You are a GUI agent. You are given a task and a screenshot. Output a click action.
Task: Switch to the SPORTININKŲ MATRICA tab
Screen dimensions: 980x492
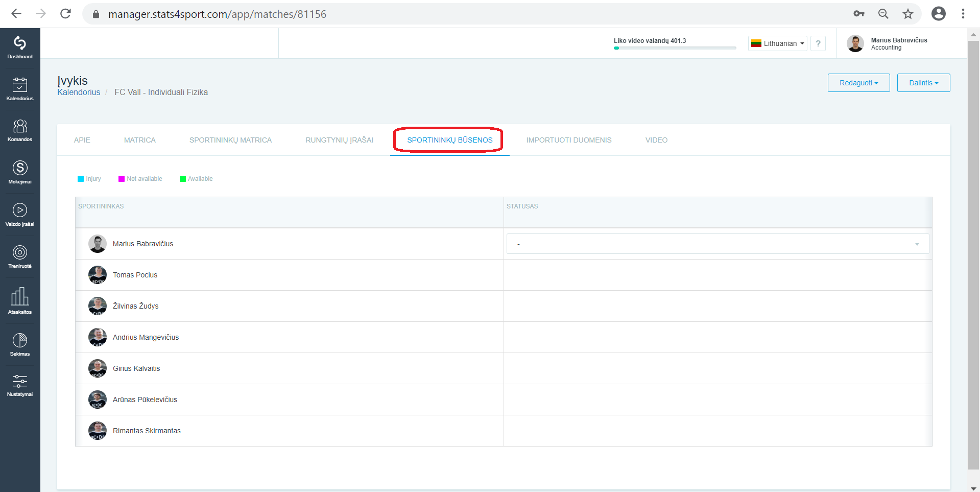[230, 140]
